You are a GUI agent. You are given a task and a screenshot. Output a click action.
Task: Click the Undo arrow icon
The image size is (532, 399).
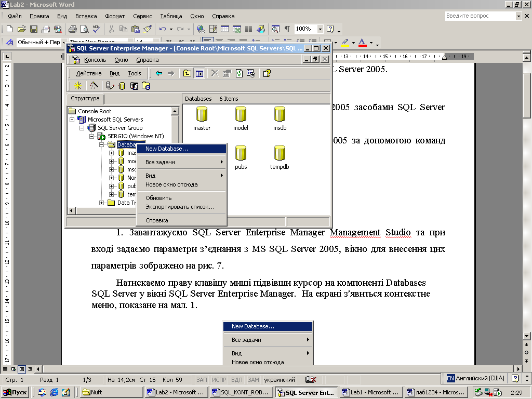[163, 29]
